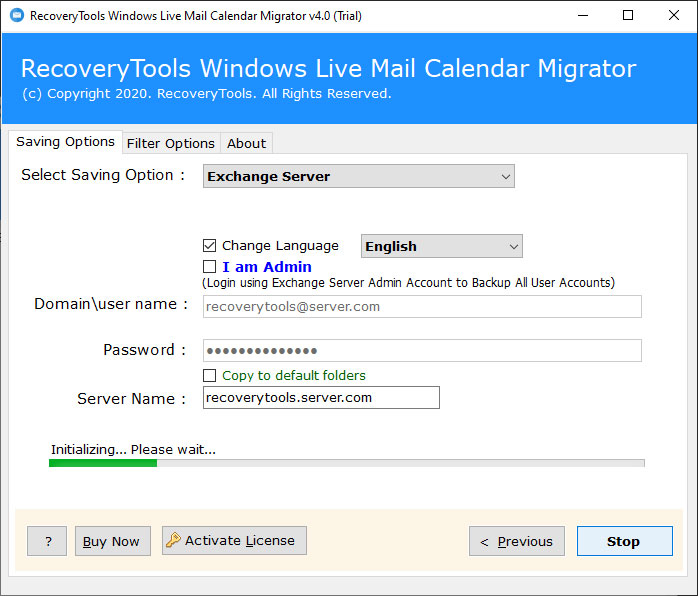Tick the I am Admin checkbox
Screen dimensions: 698x596
(209, 267)
